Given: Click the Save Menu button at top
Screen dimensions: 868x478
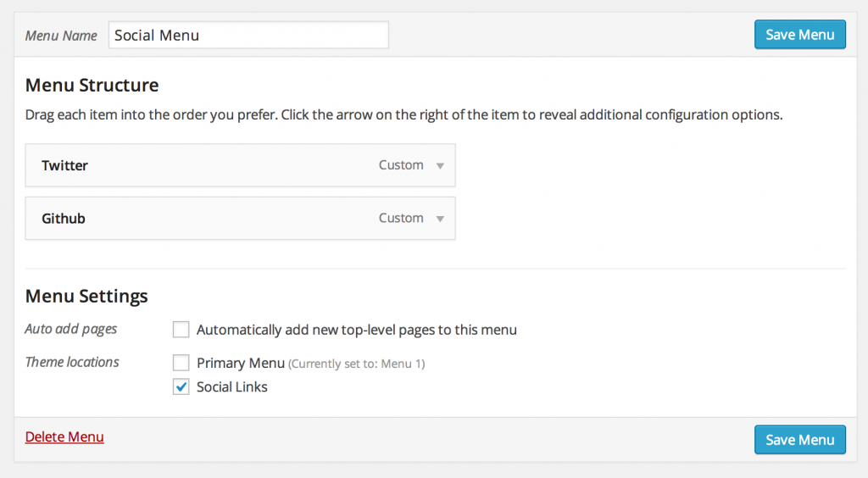Looking at the screenshot, I should click(x=799, y=35).
